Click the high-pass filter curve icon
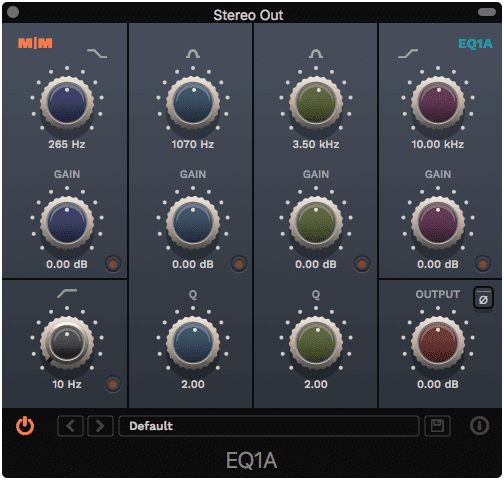This screenshot has height=480, width=504. (67, 293)
